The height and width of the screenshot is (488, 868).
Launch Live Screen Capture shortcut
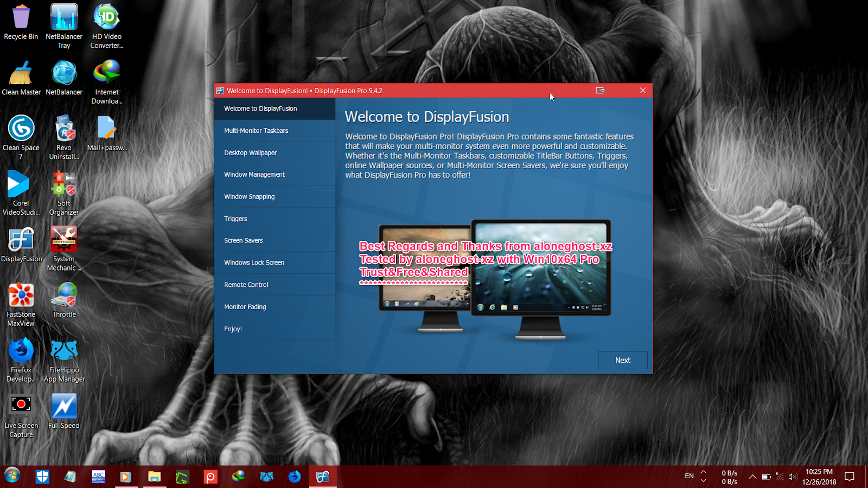(x=21, y=415)
